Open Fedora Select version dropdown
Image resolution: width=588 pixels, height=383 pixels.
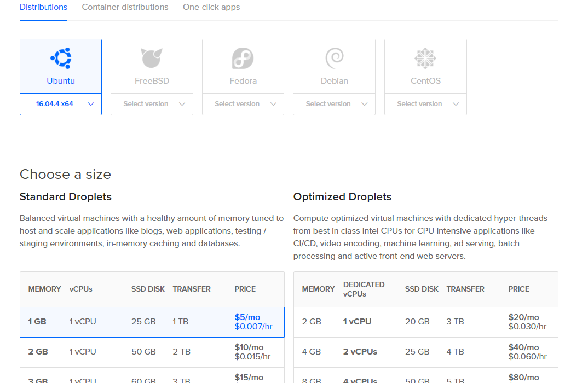coord(243,104)
